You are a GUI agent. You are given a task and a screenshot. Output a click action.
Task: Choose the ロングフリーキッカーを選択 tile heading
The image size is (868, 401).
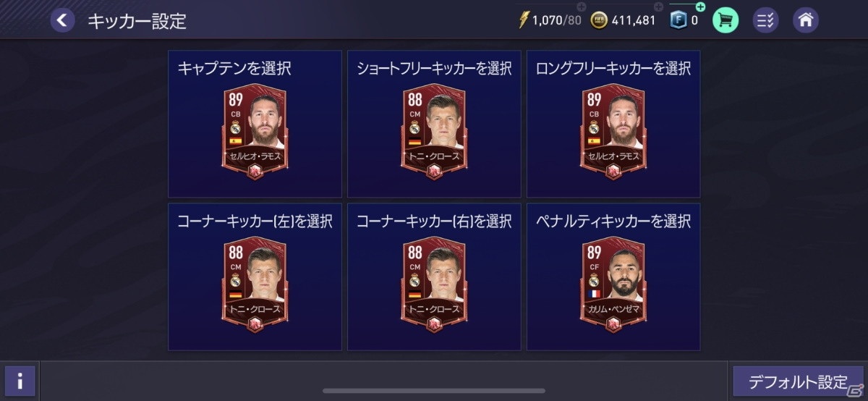(613, 69)
